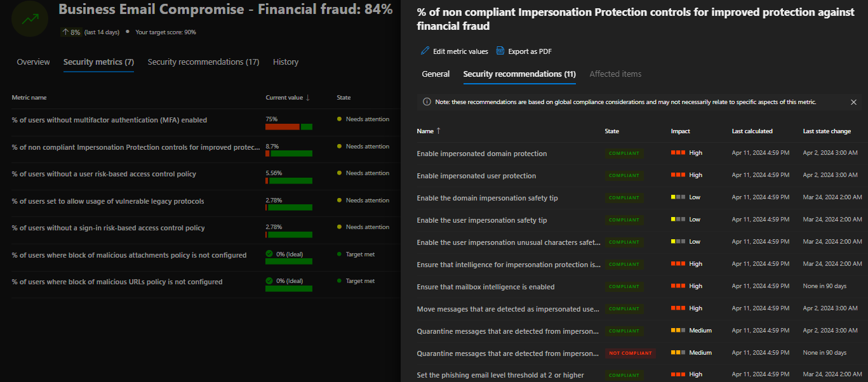
Task: Click green checkmark for malicious attachments metric
Action: (269, 254)
